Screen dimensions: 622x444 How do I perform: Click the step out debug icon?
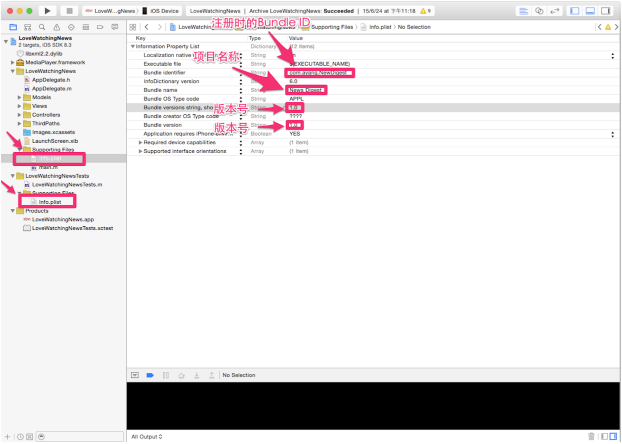coord(211,375)
